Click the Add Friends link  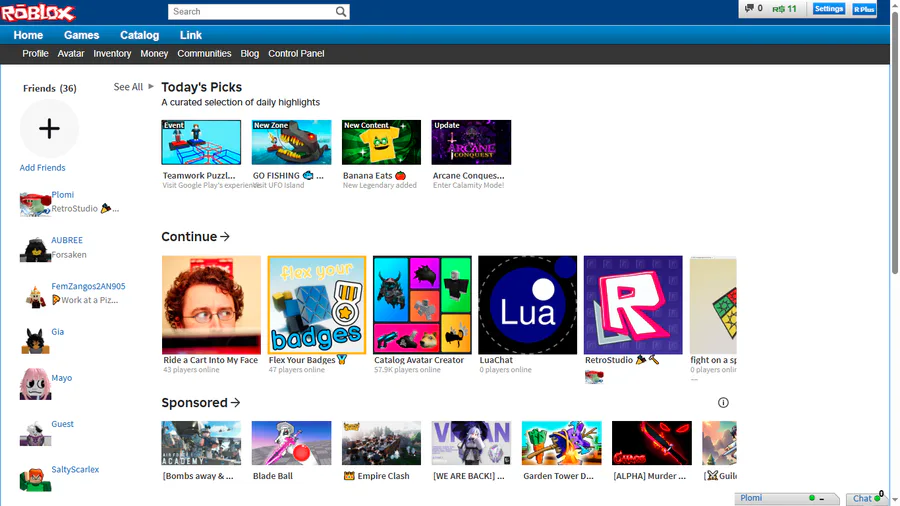tap(42, 168)
